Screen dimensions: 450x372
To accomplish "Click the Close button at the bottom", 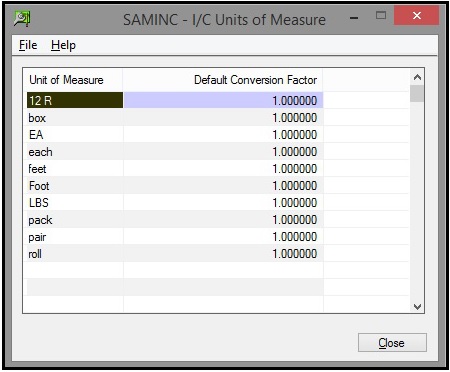I will pos(392,342).
